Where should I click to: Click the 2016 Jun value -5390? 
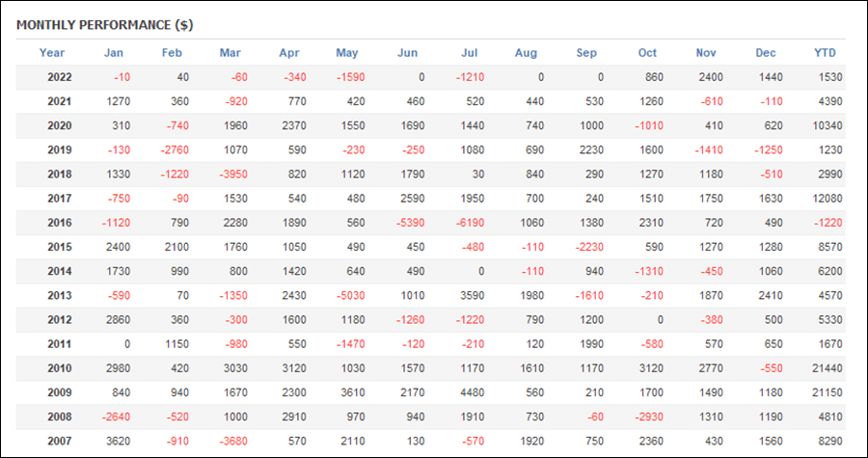point(410,223)
